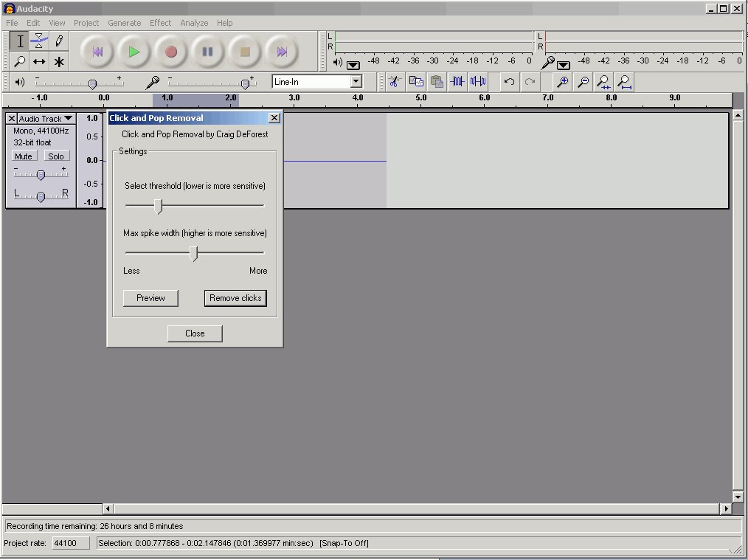Screen dimensions: 748x560
Task: Adjust the Audio Track pan slider
Action: pyautogui.click(x=41, y=196)
